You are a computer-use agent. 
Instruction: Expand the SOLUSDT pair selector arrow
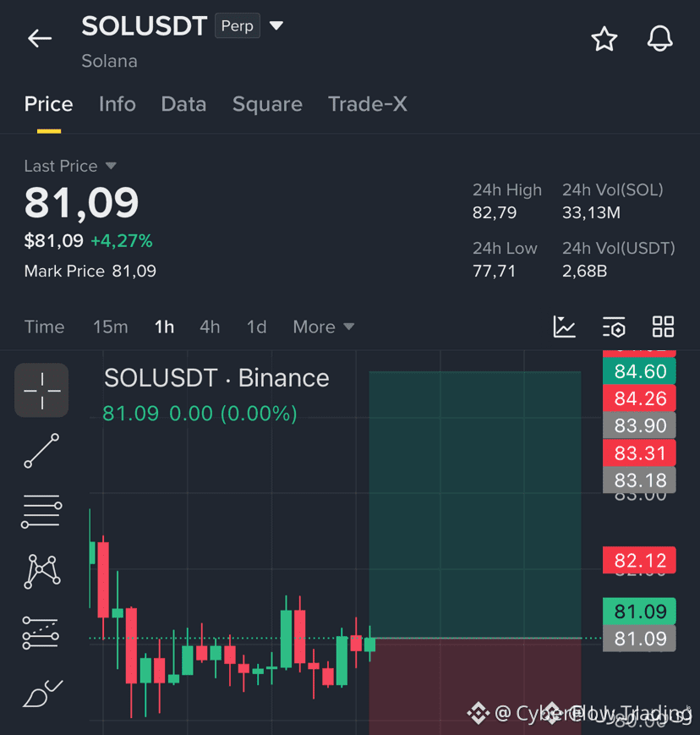pyautogui.click(x=276, y=25)
